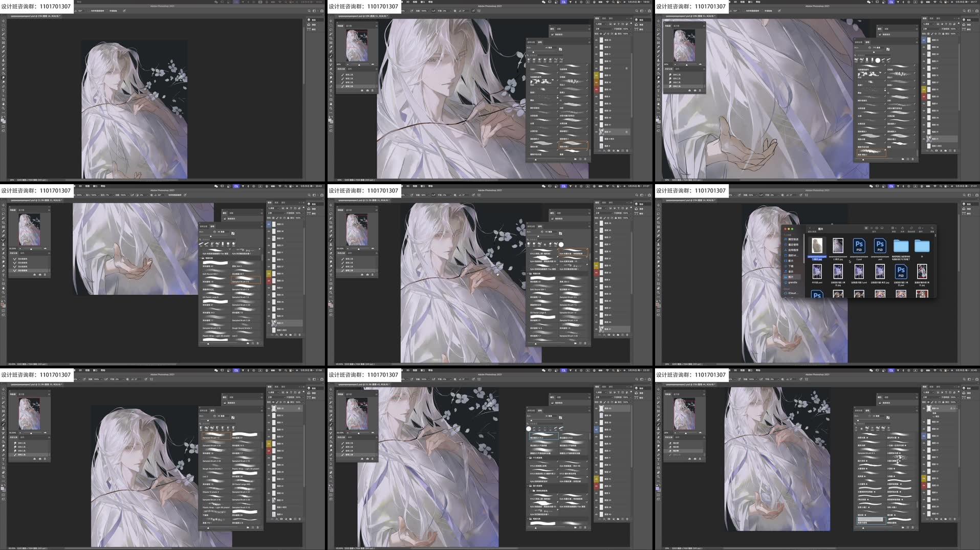Hide the yellow-labeled layer in top-middle frame
This screenshot has height=550, width=980.
click(x=596, y=75)
